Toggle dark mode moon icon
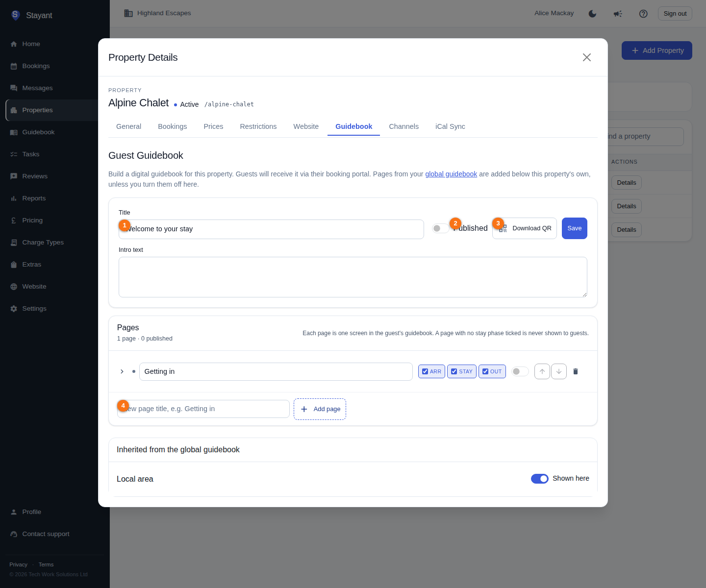706x588 pixels. [x=592, y=14]
